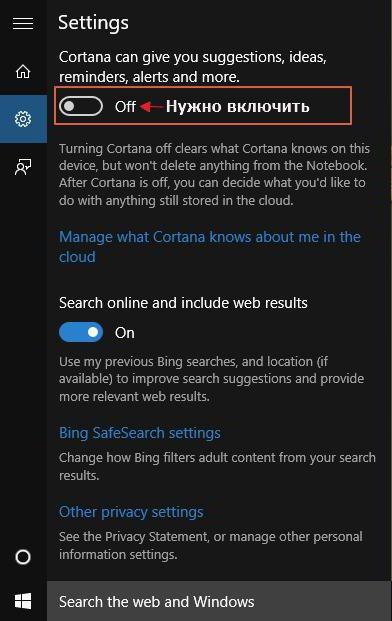The height and width of the screenshot is (621, 392).
Task: Click the Cortana circle icon
Action: click(23, 557)
